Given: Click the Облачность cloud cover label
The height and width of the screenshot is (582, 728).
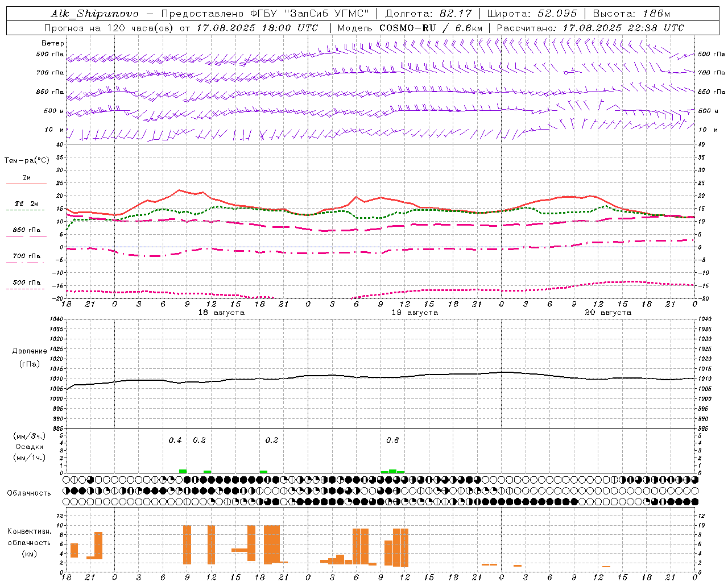Looking at the screenshot, I should (x=29, y=493).
